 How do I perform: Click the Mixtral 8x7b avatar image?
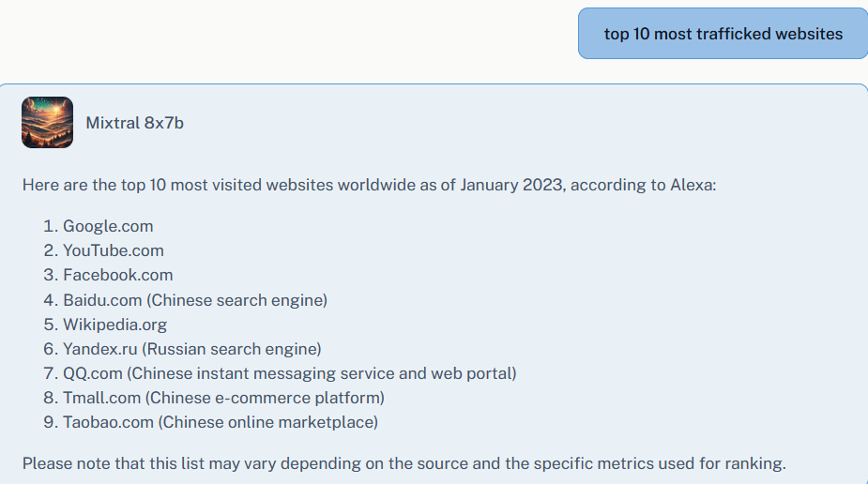pos(47,123)
